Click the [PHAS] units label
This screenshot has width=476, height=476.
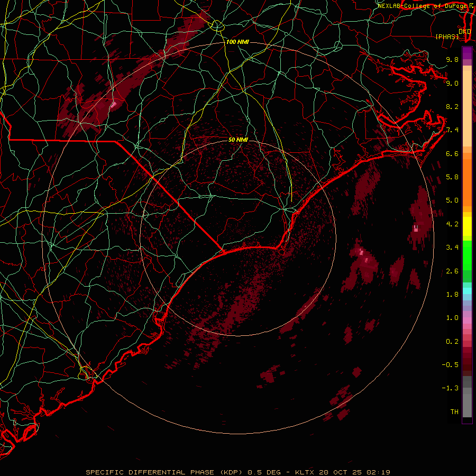447,36
